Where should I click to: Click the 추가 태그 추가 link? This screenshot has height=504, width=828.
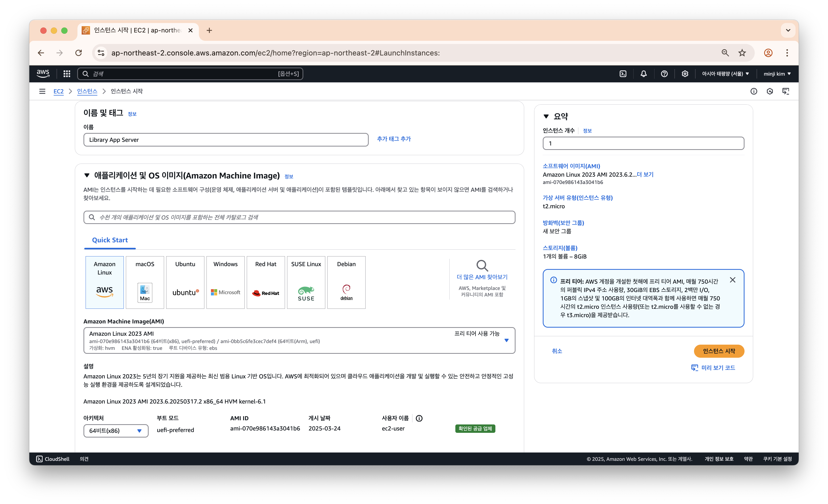394,139
